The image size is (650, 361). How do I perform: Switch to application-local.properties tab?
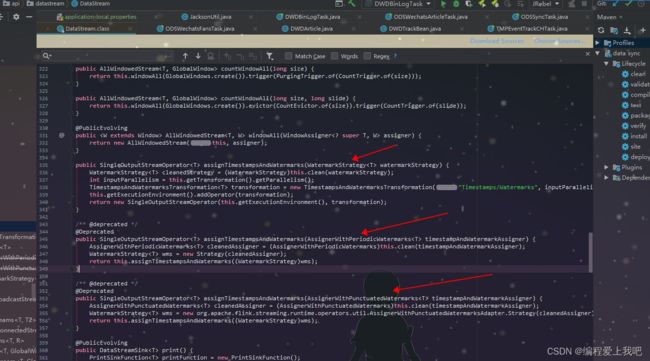click(97, 17)
